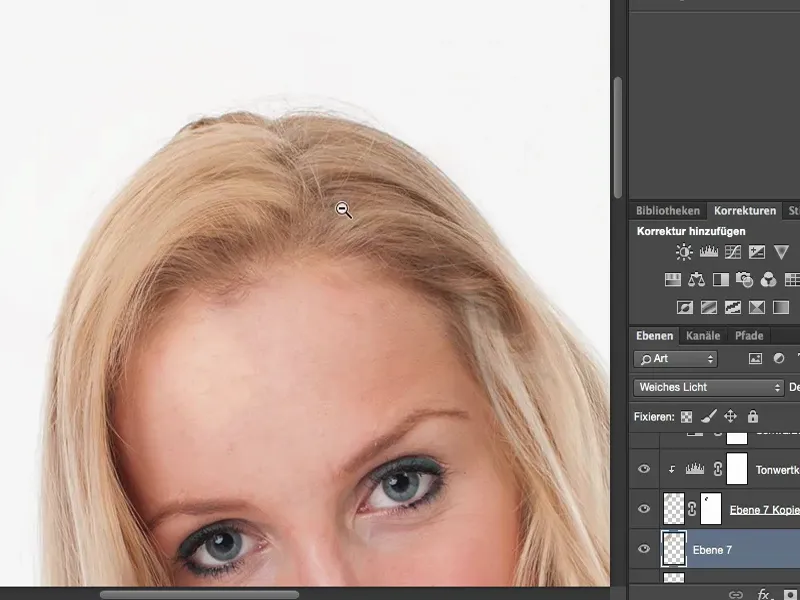Viewport: 800px width, 600px height.
Task: Lock layer position with the move icon
Action: point(731,417)
